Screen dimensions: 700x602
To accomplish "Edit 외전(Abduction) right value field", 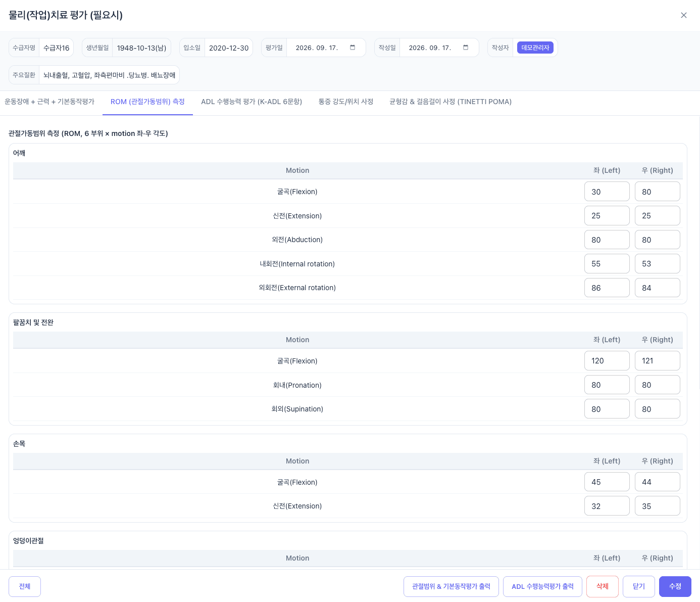I will pyautogui.click(x=658, y=240).
